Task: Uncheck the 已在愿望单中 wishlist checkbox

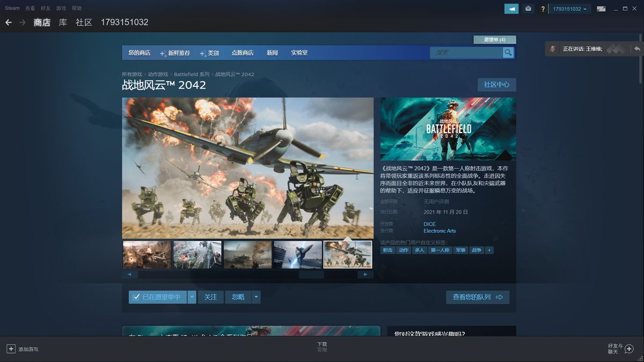Action: pos(136,297)
